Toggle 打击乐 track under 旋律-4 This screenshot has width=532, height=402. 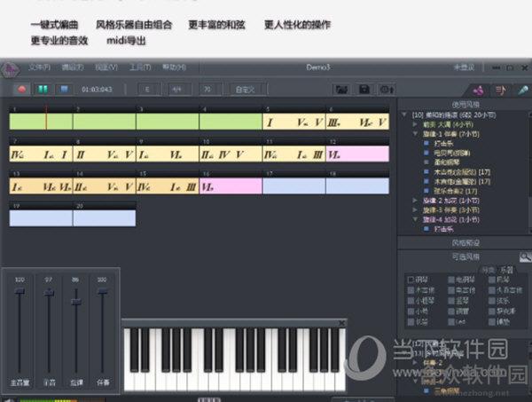426,229
